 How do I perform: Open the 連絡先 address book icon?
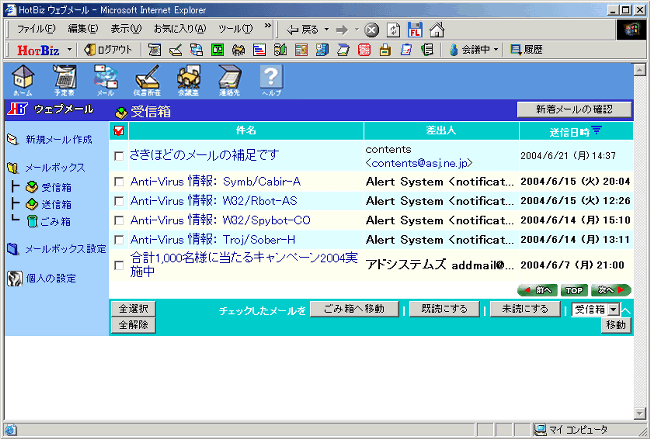click(230, 80)
